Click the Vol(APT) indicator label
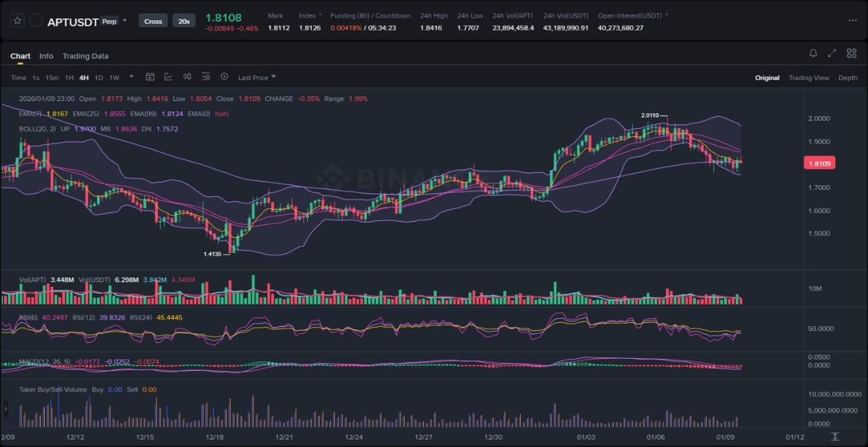Viewport: 868px width, 447px height. 33,279
